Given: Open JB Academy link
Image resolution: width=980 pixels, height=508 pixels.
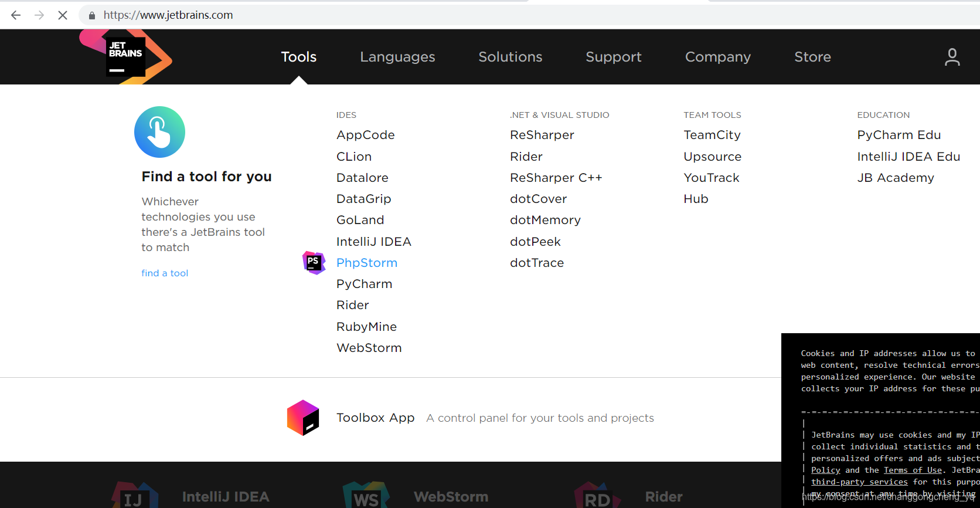Looking at the screenshot, I should click(896, 178).
